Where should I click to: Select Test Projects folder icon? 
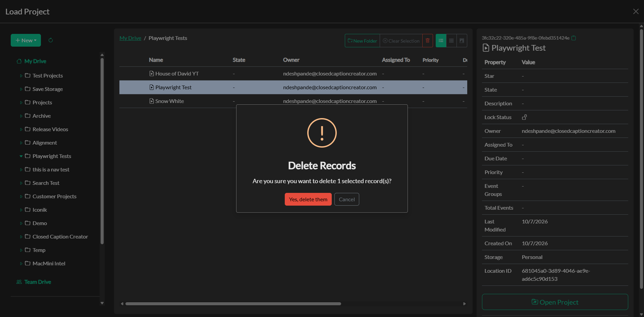click(28, 75)
